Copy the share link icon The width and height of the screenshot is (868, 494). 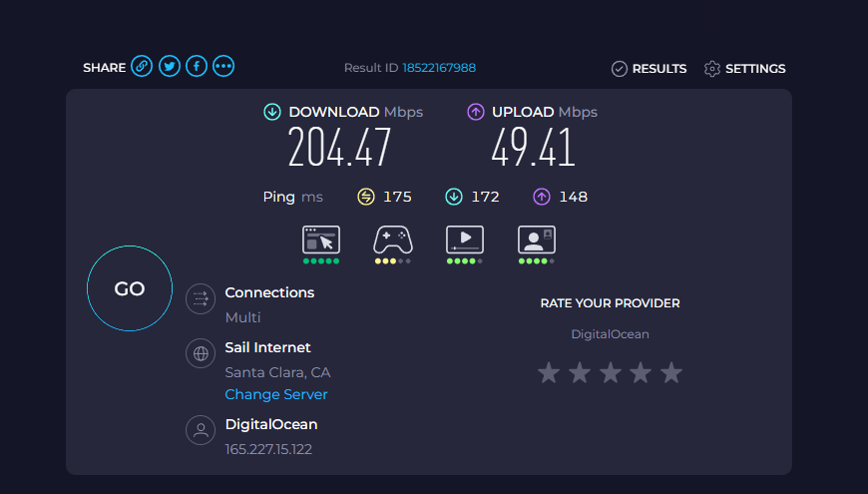coord(142,67)
